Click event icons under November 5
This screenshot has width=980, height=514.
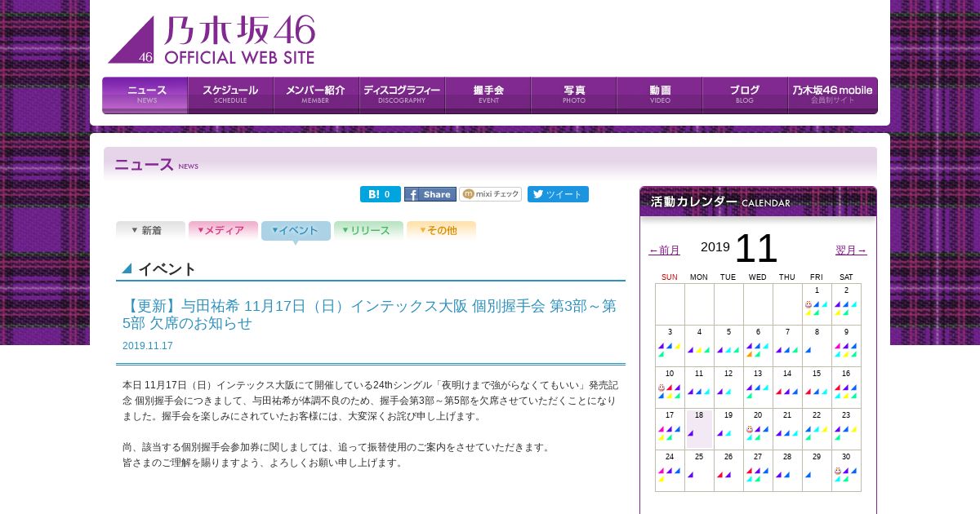(x=728, y=350)
